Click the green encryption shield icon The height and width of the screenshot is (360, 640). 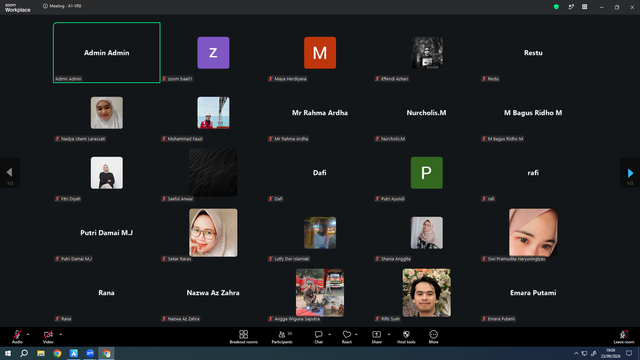pos(556,7)
